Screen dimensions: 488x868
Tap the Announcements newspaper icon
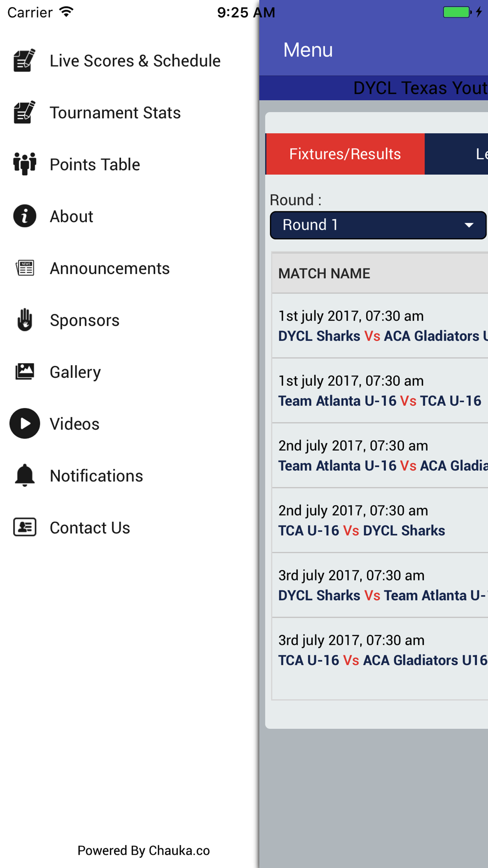coord(24,268)
